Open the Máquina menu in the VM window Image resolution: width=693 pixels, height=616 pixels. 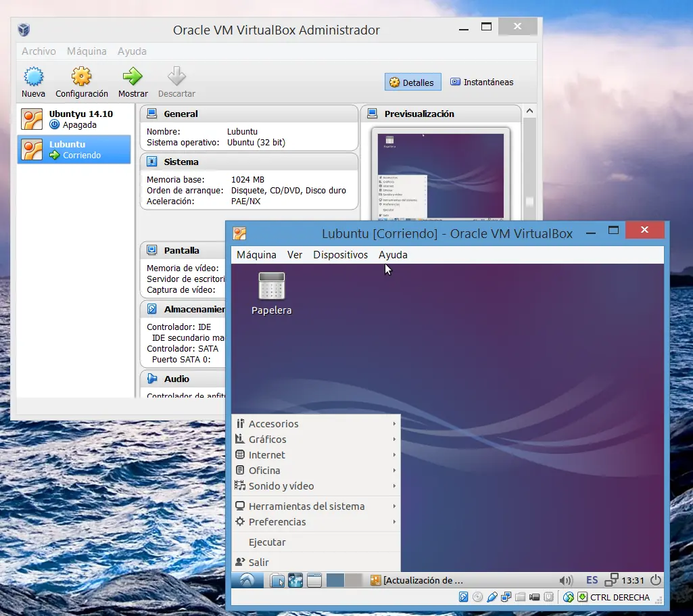(x=256, y=255)
